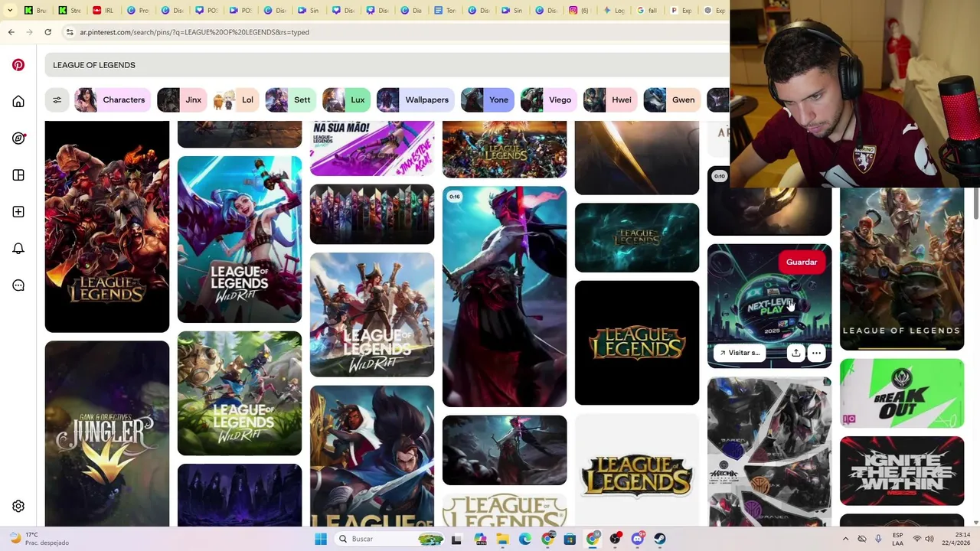The image size is (980, 551).
Task: Click the LEAGUE OF LEGENDS search field
Action: pyautogui.click(x=387, y=65)
